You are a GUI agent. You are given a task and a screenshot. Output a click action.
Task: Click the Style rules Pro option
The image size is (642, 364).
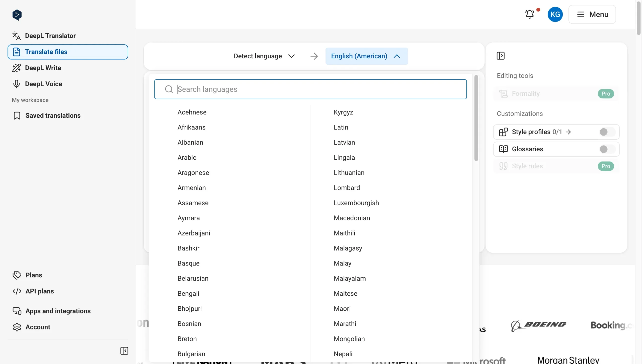556,166
